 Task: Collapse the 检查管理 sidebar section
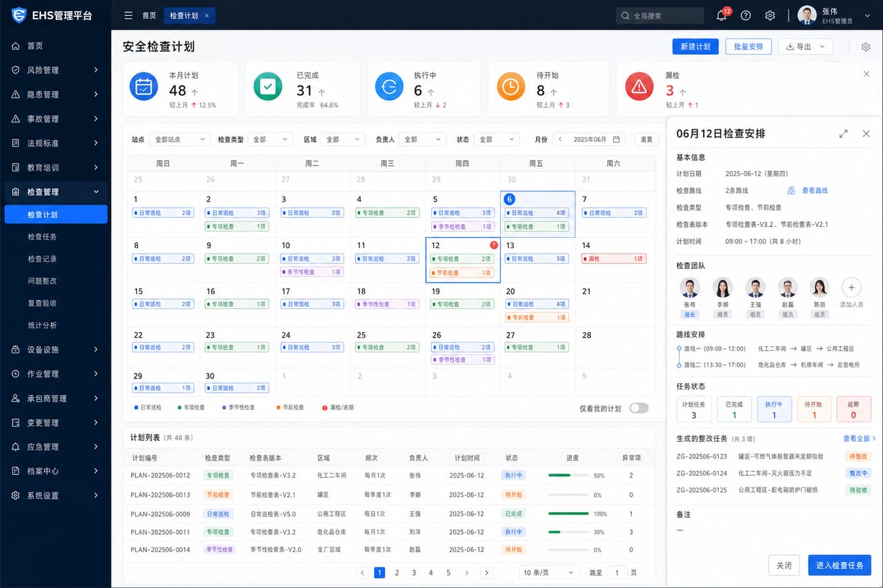[55, 192]
